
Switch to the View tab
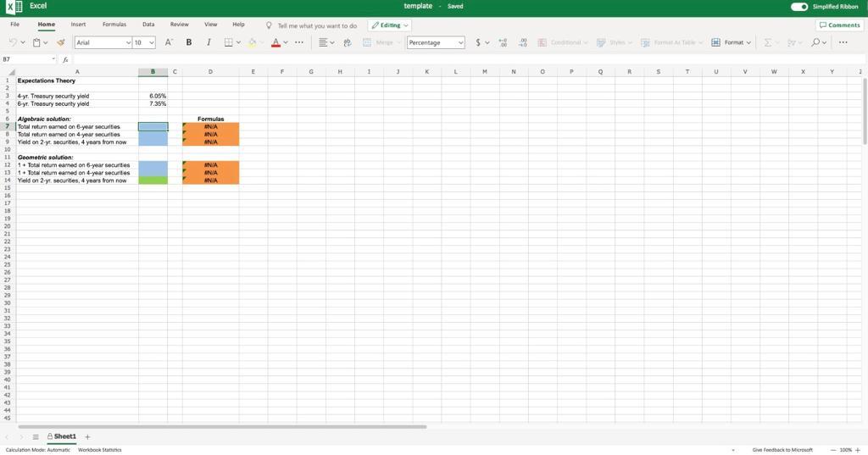click(x=211, y=25)
